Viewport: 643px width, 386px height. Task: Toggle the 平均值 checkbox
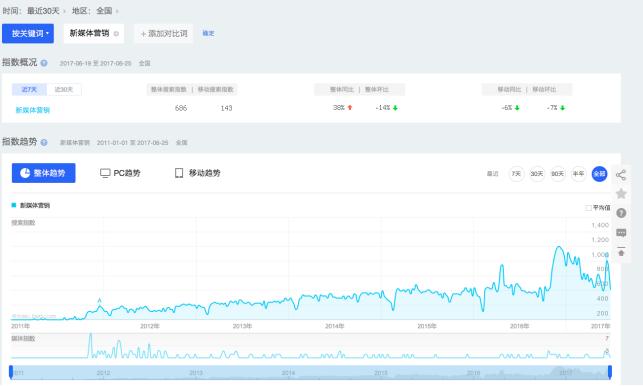588,208
